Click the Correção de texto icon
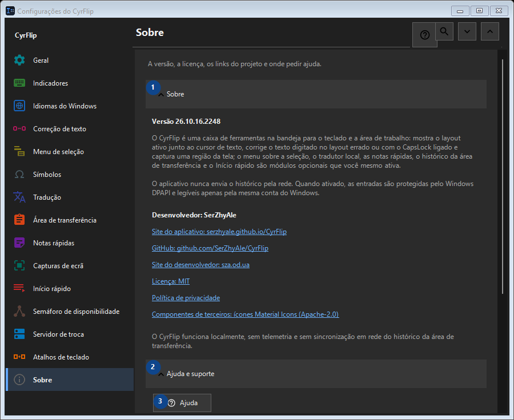The height and width of the screenshot is (420, 514). pyautogui.click(x=19, y=129)
